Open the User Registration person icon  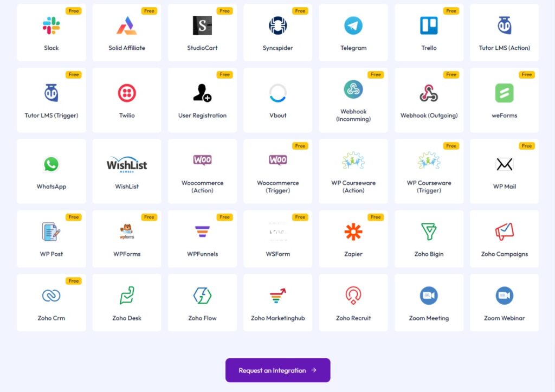tap(202, 93)
